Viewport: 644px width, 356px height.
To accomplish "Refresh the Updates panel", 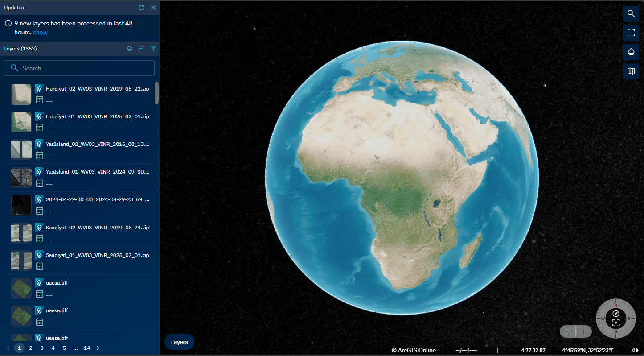I will pyautogui.click(x=141, y=8).
